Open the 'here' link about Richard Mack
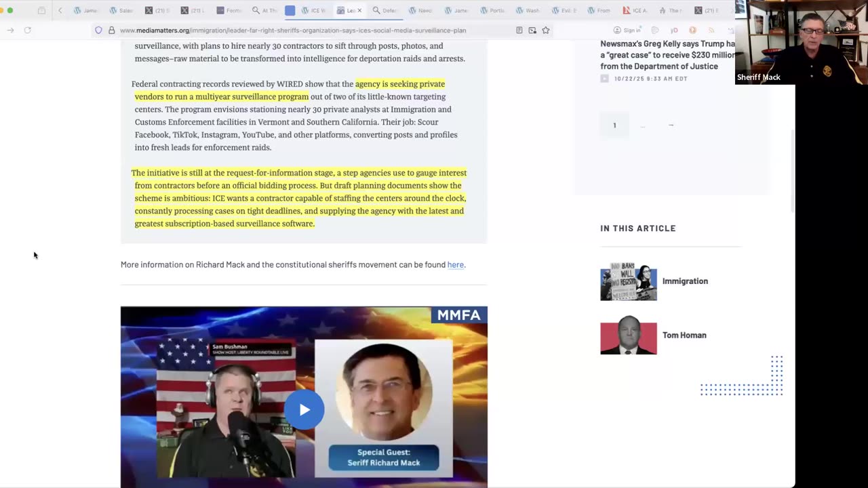This screenshot has width=868, height=488. (455, 264)
